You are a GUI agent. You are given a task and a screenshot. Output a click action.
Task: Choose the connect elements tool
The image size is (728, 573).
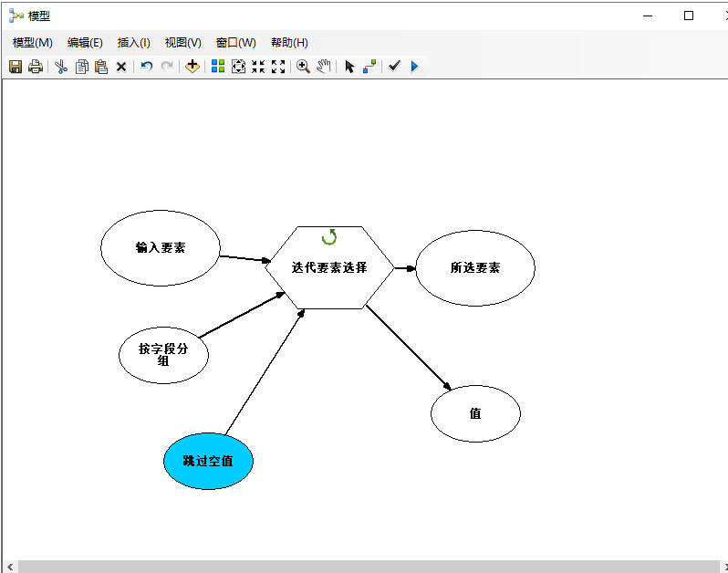coord(369,67)
